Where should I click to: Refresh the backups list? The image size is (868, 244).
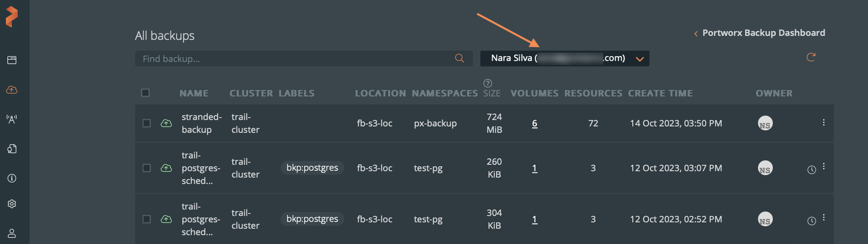[811, 57]
